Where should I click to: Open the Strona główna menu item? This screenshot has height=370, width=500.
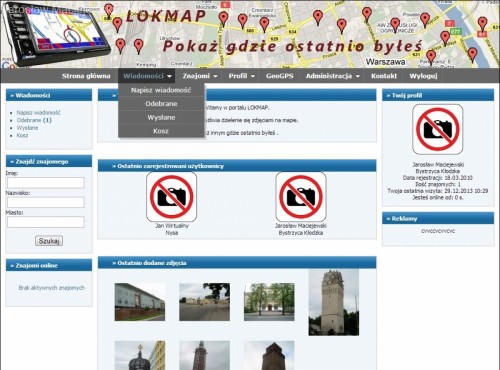click(x=86, y=76)
